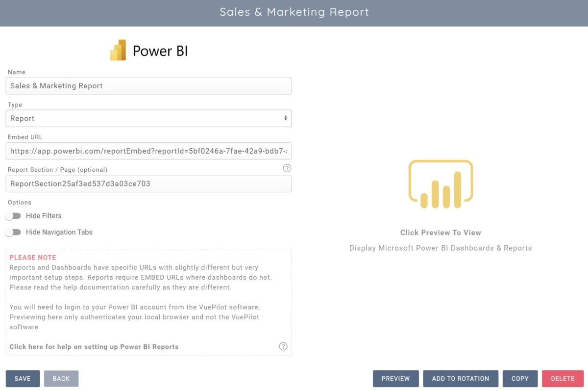Click the Sales & Marketing Report title bar
Screen dimensions: 588x391
pos(294,12)
